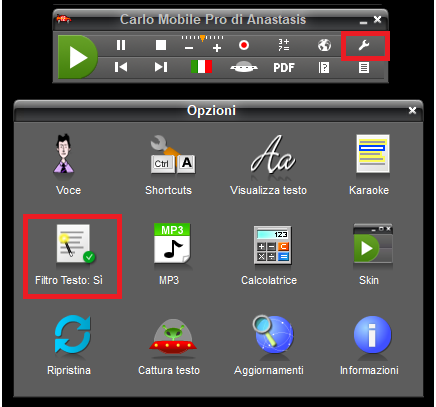
Task: Skip to previous sentence
Action: click(121, 67)
